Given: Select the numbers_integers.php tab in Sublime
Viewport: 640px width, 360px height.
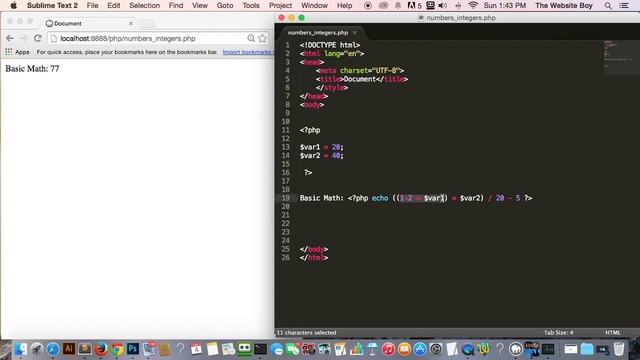Looking at the screenshot, I should [318, 33].
